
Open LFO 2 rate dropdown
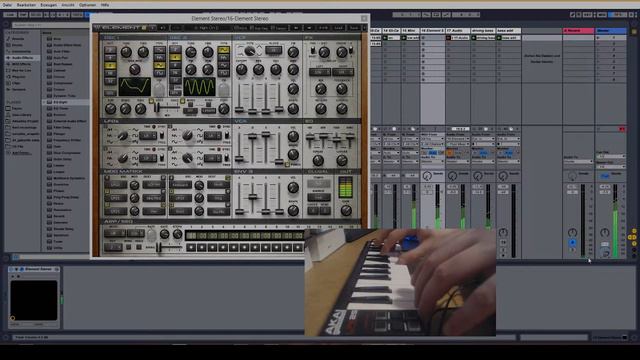tap(213, 136)
